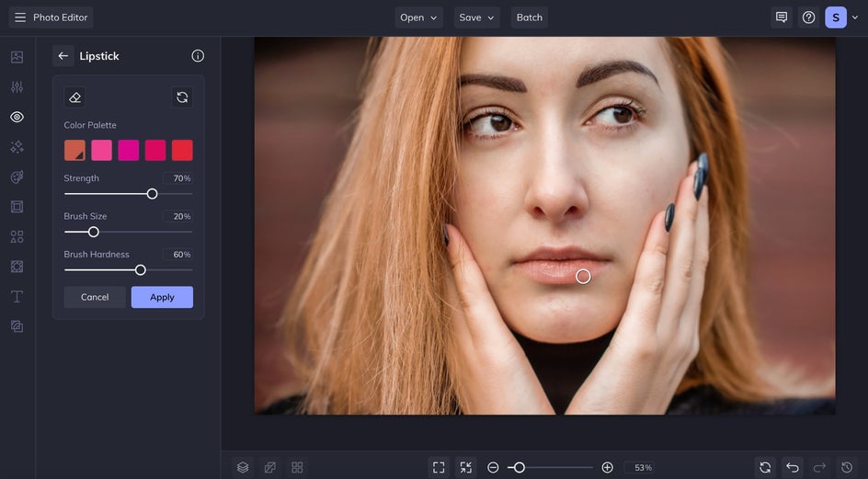Open the layers icon in bottom bar
This screenshot has height=479, width=868.
pyautogui.click(x=243, y=467)
